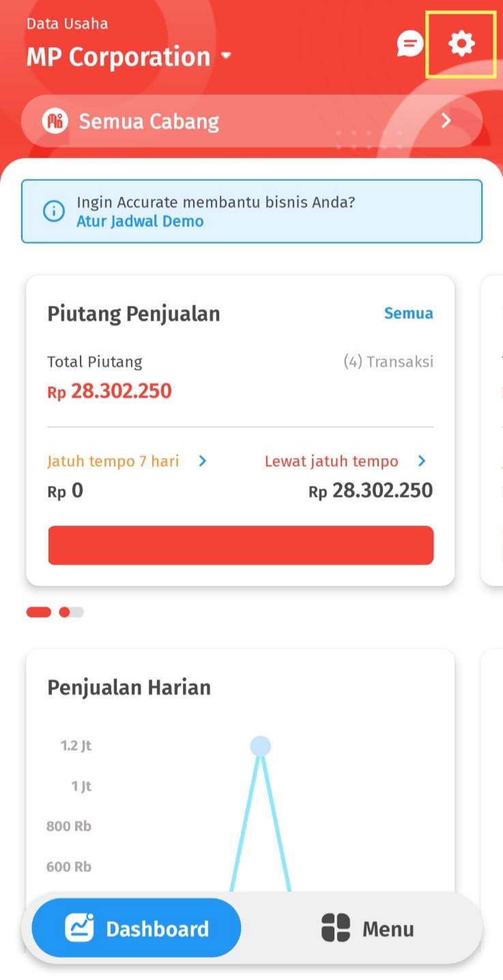Expand the MP Corporation company dropdown
503x980 pixels.
[227, 56]
